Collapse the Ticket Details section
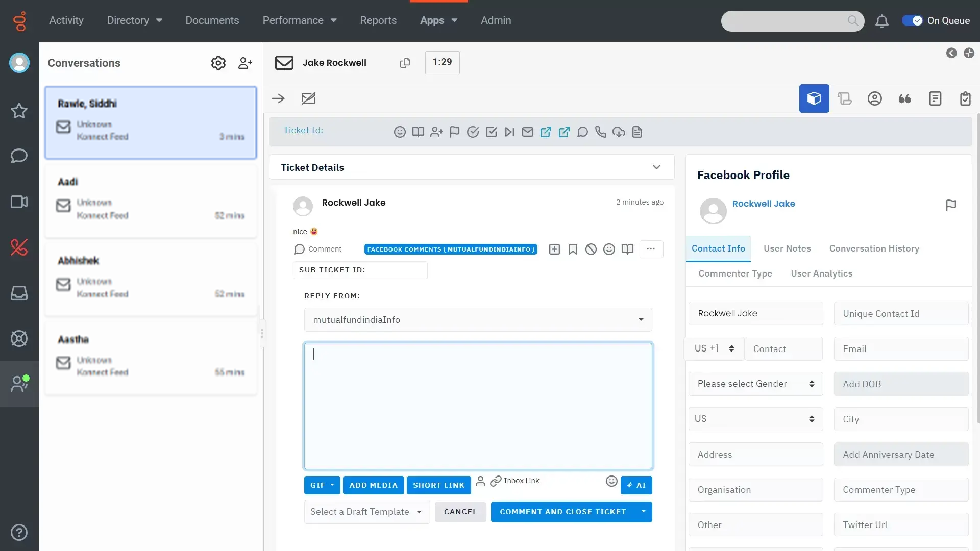The image size is (980, 551). [x=657, y=167]
